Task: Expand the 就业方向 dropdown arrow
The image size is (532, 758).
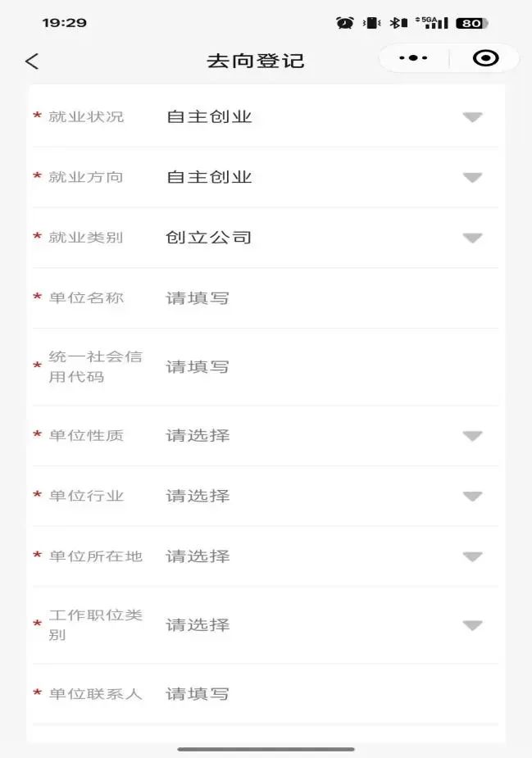Action: point(472,178)
